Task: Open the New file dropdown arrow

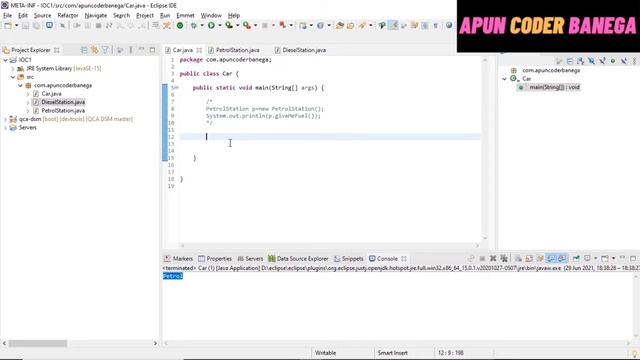Action: pos(16,25)
